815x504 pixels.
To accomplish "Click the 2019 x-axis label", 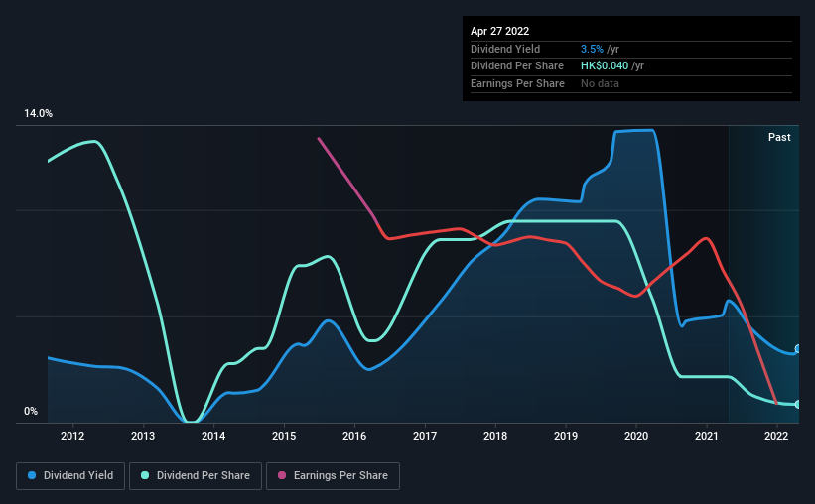I will pyautogui.click(x=566, y=436).
